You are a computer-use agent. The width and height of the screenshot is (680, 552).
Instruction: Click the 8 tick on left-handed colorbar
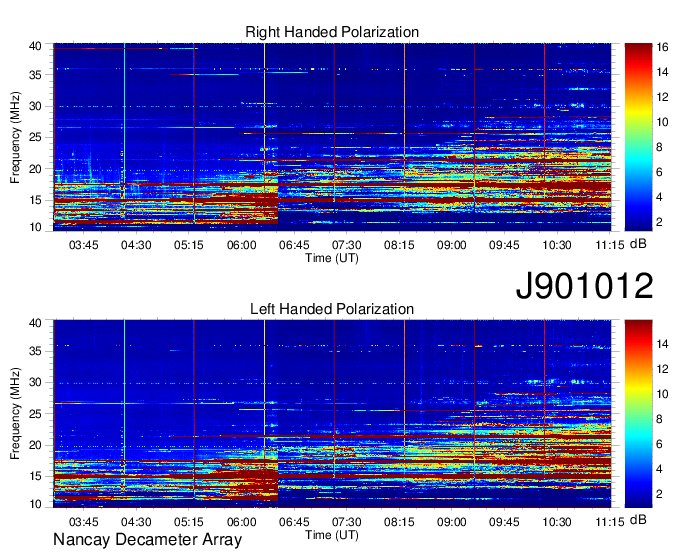click(x=659, y=419)
